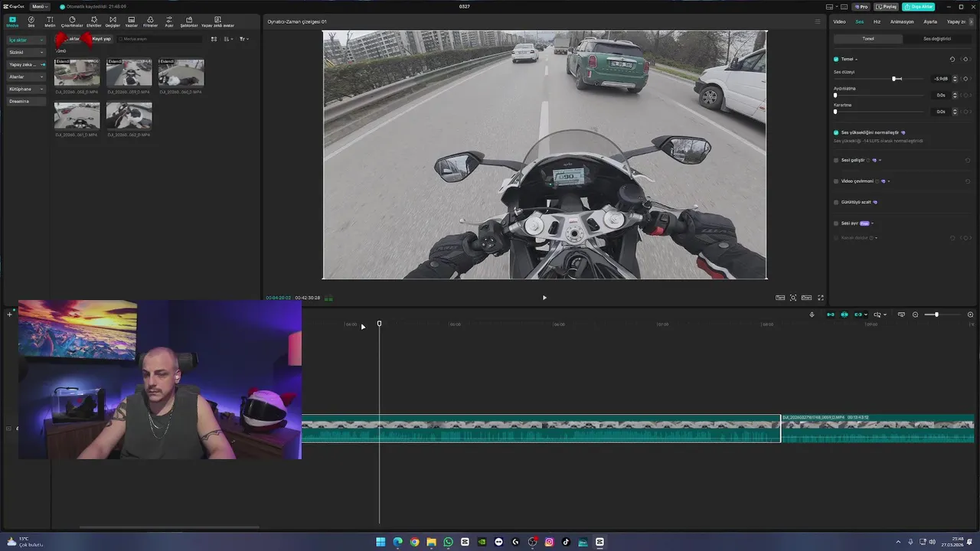Enable Sesi ayır checkbox
This screenshot has height=551, width=980.
tap(836, 223)
